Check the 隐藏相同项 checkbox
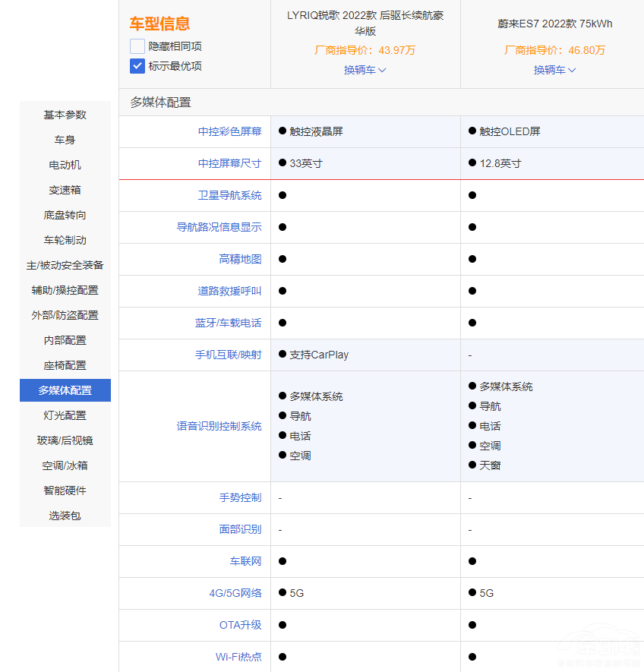The width and height of the screenshot is (644, 672). click(137, 46)
